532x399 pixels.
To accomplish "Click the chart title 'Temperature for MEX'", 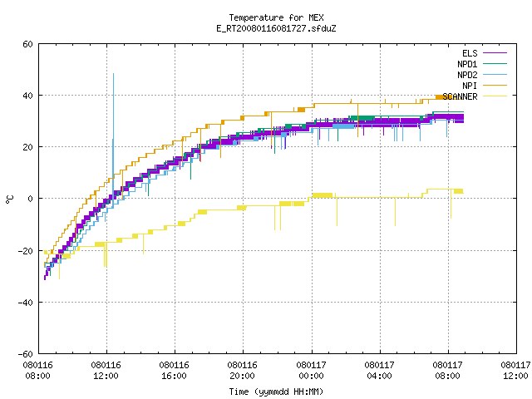I will [x=276, y=17].
